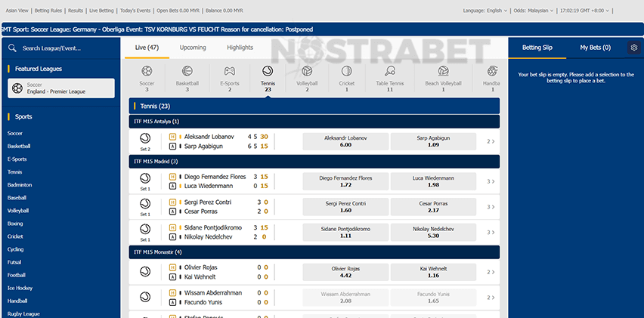Open Today's Events link
Image resolution: width=644 pixels, height=318 pixels.
click(135, 11)
